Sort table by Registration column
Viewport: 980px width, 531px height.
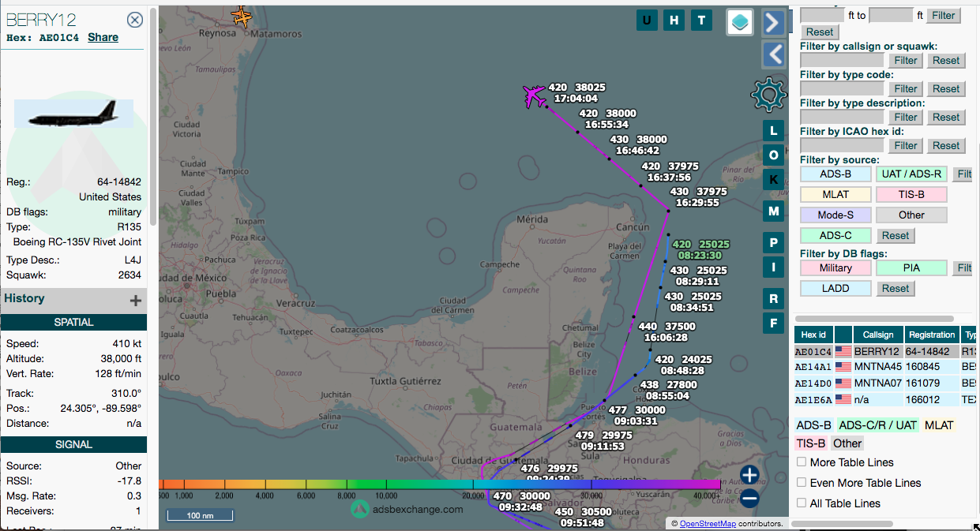pyautogui.click(x=931, y=335)
